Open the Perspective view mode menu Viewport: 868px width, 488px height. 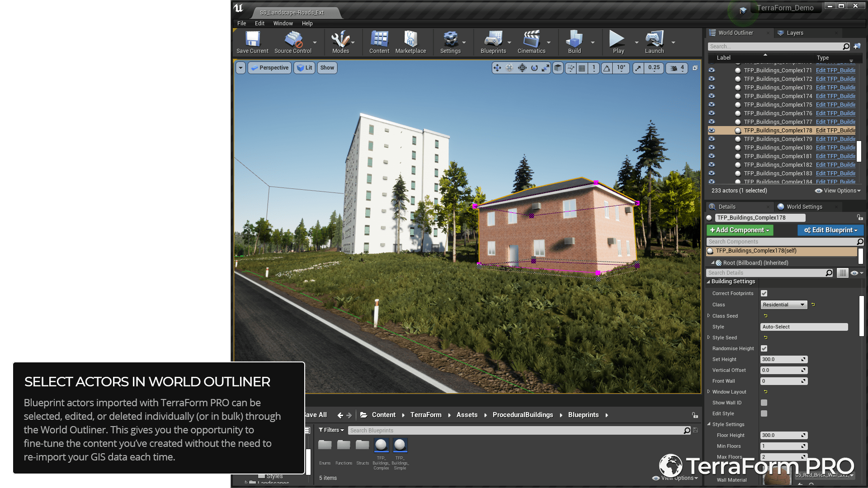tap(270, 68)
